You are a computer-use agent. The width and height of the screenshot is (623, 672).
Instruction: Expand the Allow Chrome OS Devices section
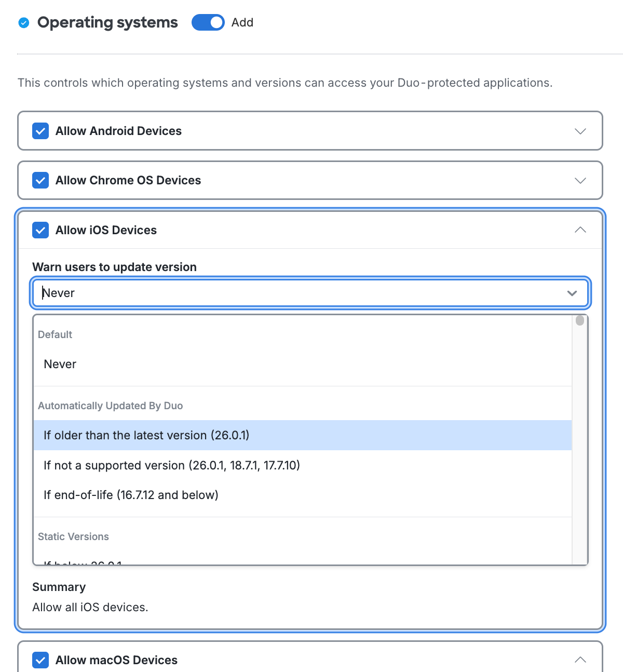[x=580, y=181]
